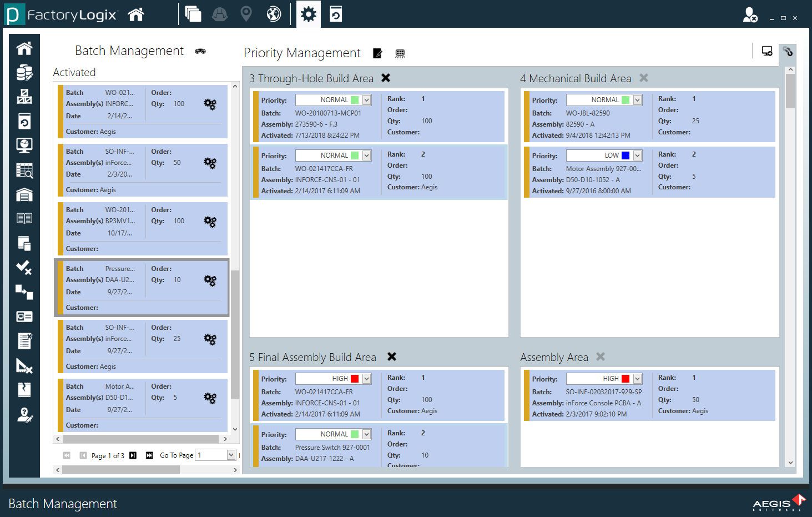Click the monitor settings icon at top right
The image size is (812, 517).
point(767,51)
